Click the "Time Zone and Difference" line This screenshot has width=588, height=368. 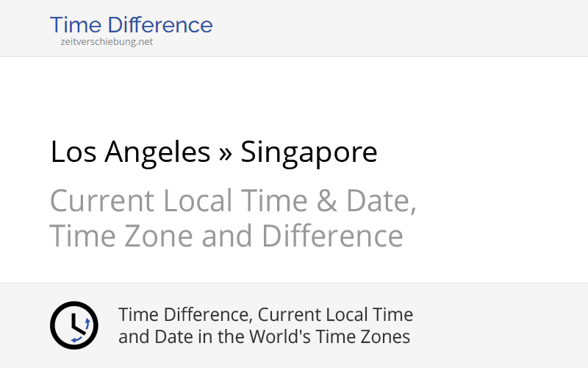tap(226, 236)
